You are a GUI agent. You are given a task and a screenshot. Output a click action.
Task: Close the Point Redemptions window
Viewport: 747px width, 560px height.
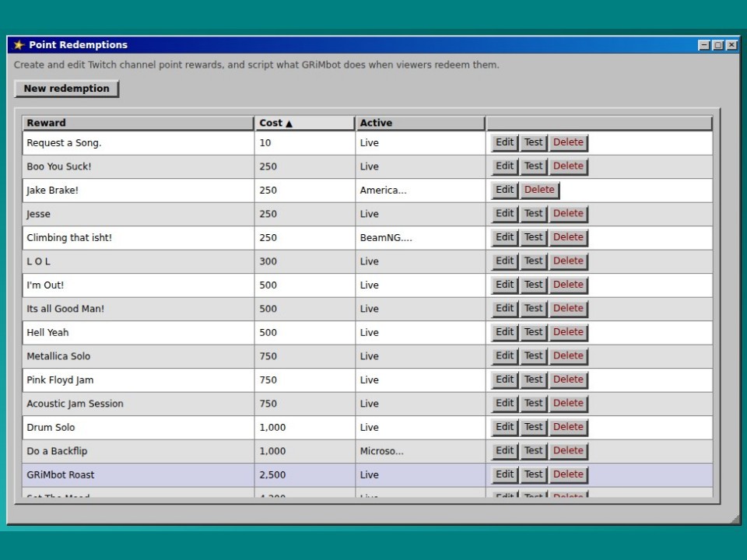pos(731,45)
